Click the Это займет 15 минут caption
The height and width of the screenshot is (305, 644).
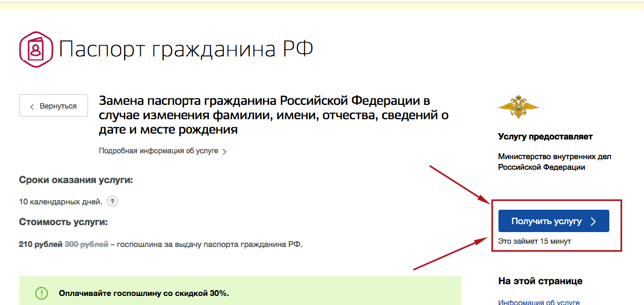(x=534, y=241)
